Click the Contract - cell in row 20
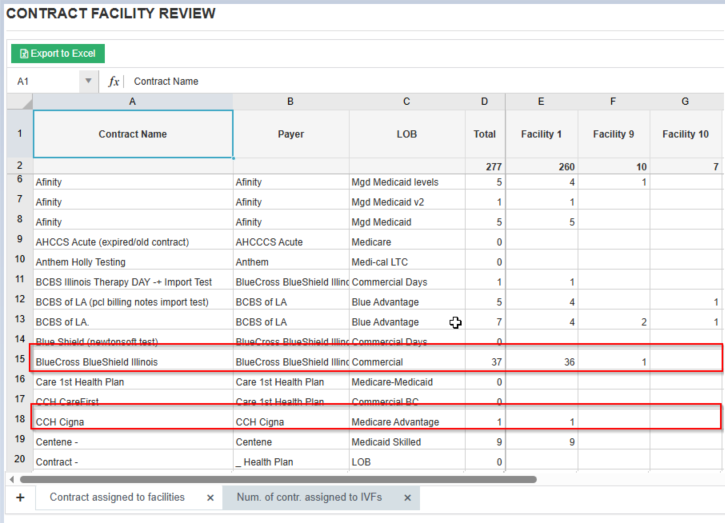Viewport: 725px width, 523px height. pos(133,462)
